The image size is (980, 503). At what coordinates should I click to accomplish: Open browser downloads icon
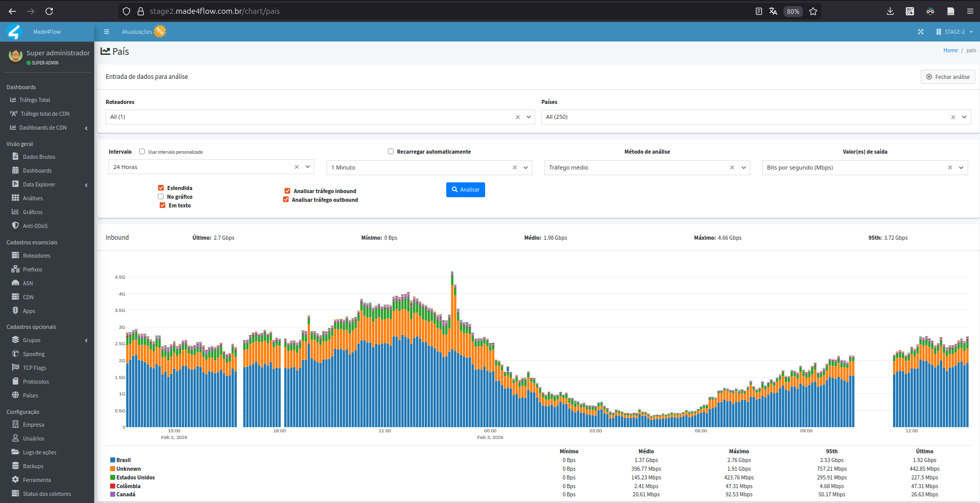(890, 11)
